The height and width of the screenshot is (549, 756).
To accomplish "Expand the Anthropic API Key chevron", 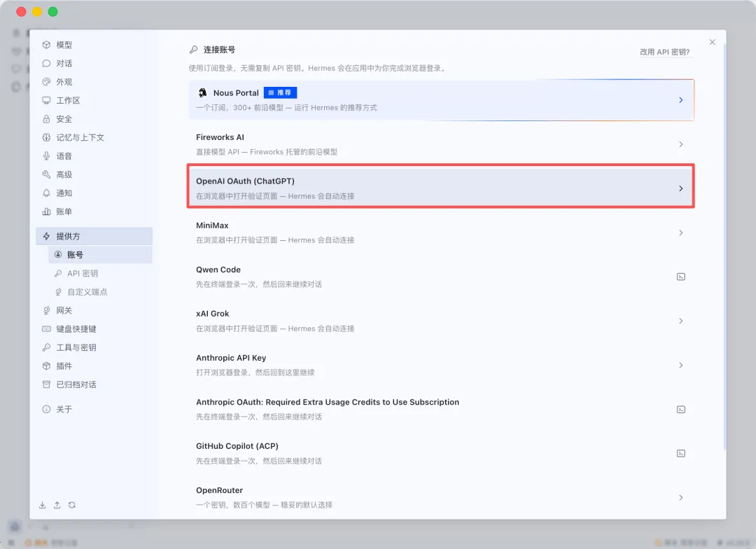I will click(x=681, y=366).
